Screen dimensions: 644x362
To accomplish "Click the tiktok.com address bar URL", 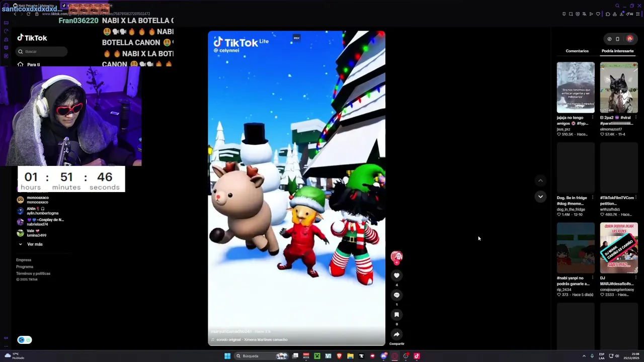I will click(x=96, y=14).
